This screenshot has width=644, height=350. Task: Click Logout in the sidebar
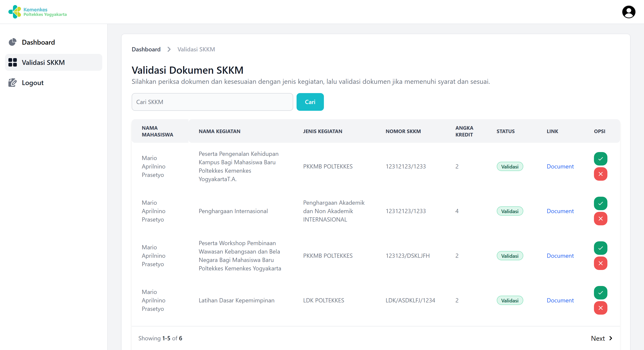[33, 83]
